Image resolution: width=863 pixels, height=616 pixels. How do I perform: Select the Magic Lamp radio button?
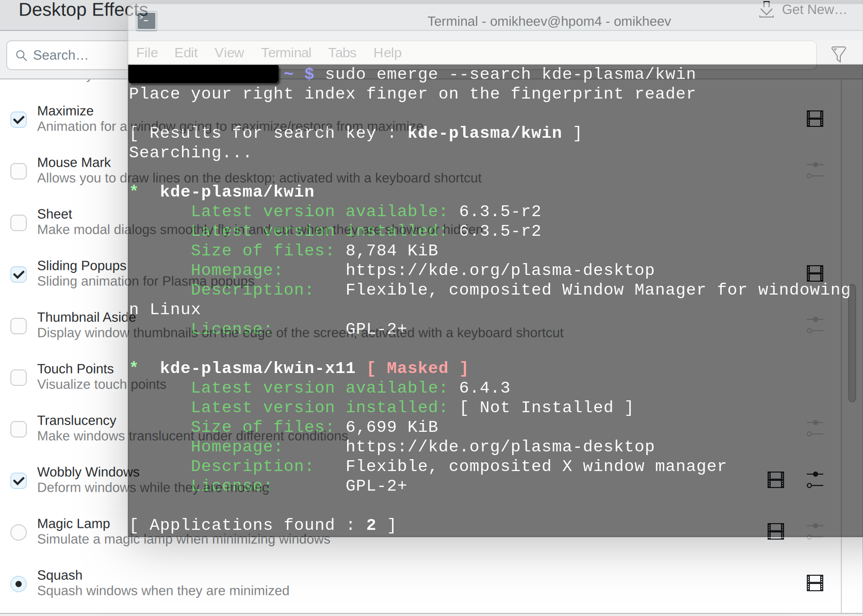tap(19, 532)
